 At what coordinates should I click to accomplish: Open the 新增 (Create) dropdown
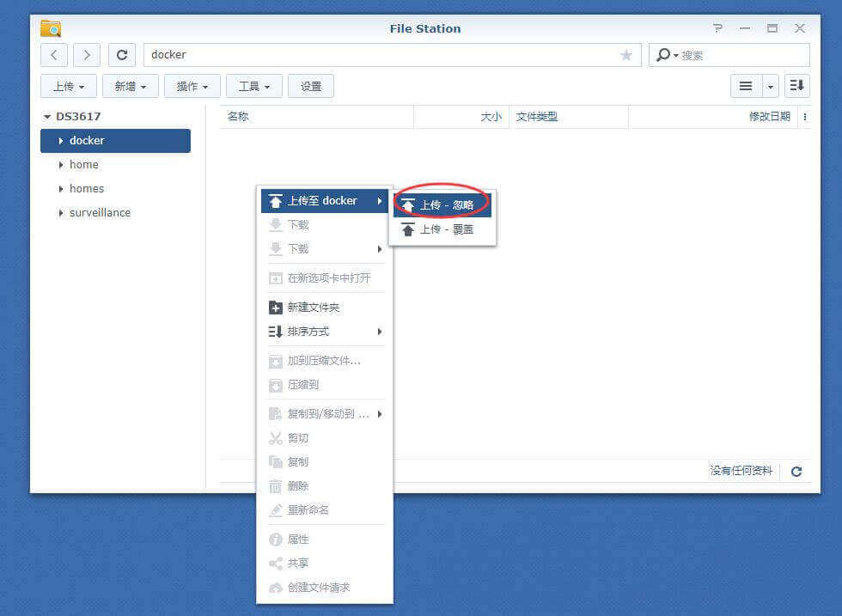[128, 85]
